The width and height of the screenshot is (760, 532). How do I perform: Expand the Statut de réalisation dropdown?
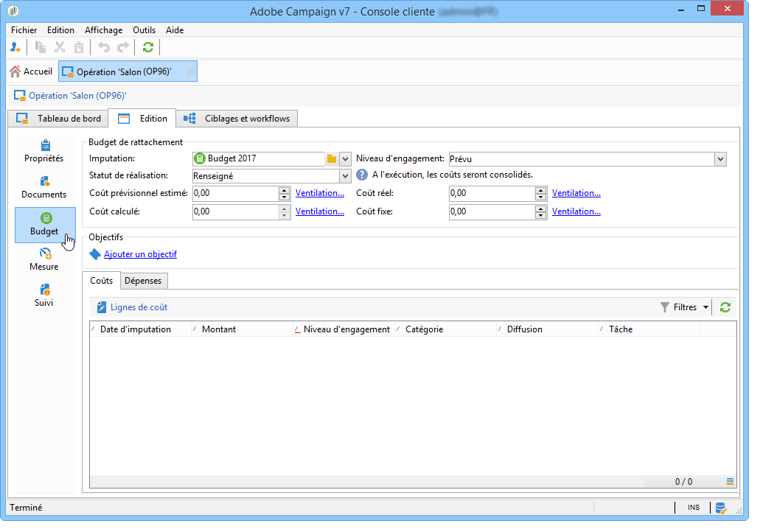click(x=345, y=176)
